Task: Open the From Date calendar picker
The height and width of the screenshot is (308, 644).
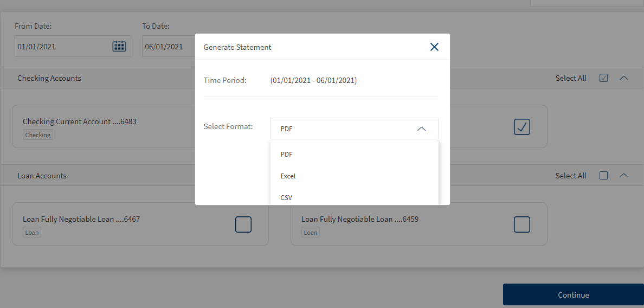Action: [119, 47]
